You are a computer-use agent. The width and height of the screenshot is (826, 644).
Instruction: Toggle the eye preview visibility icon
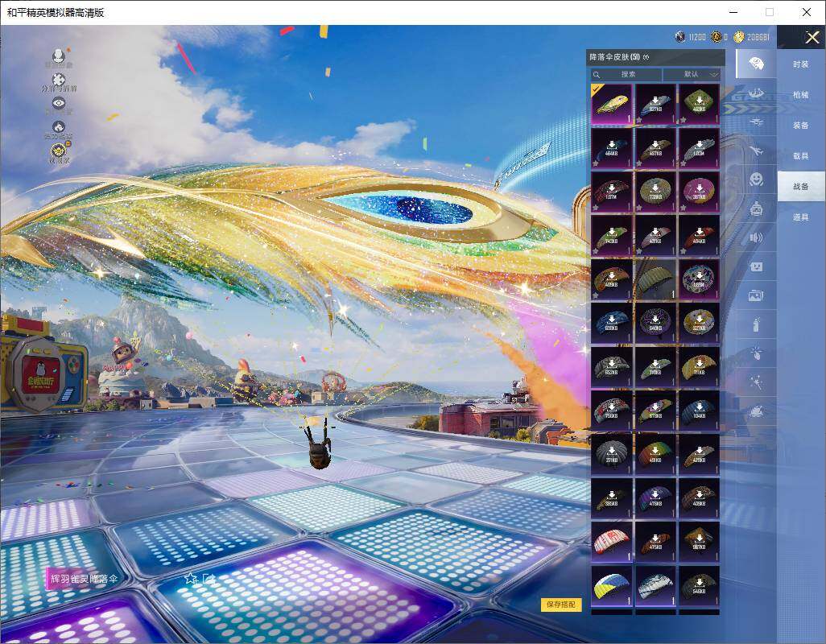pyautogui.click(x=59, y=103)
